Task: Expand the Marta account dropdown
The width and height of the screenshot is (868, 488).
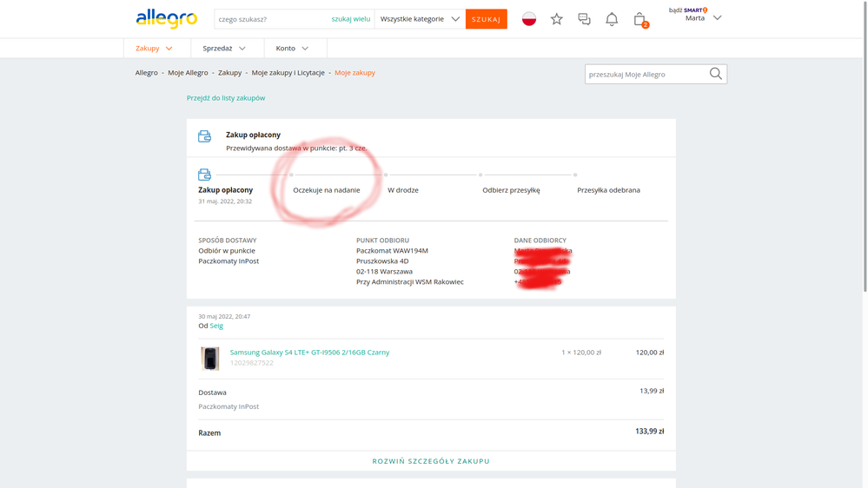Action: pos(718,17)
